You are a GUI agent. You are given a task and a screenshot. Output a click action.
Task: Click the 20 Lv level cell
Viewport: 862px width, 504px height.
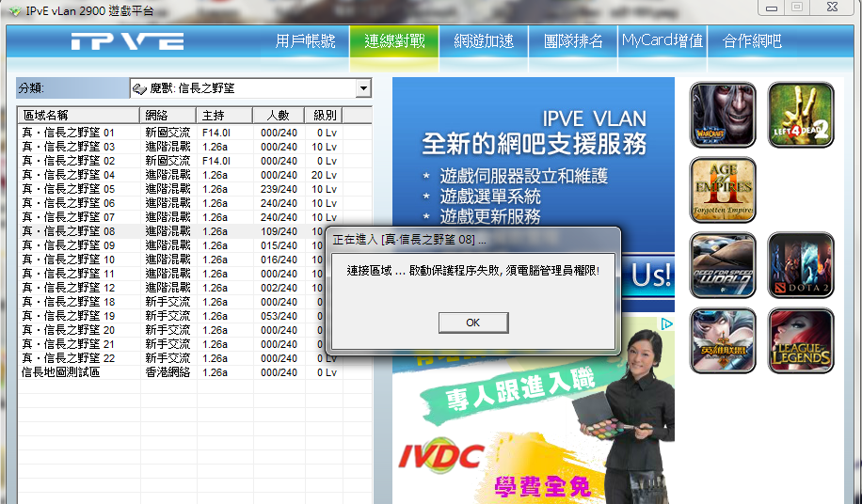324,175
